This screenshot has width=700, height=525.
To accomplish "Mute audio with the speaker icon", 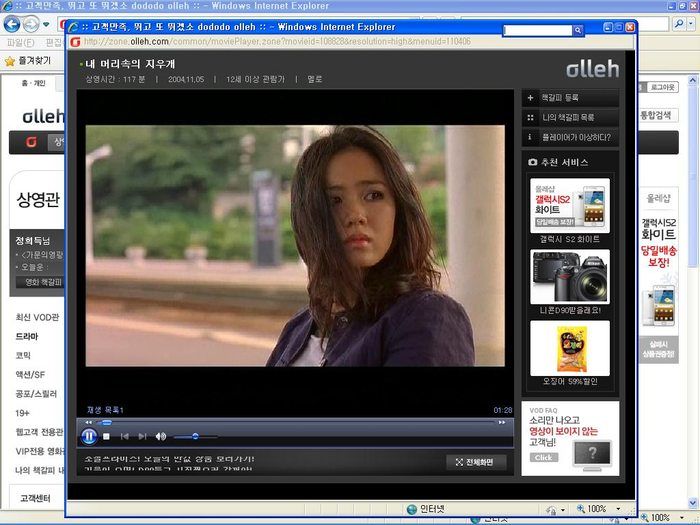I will [x=161, y=436].
